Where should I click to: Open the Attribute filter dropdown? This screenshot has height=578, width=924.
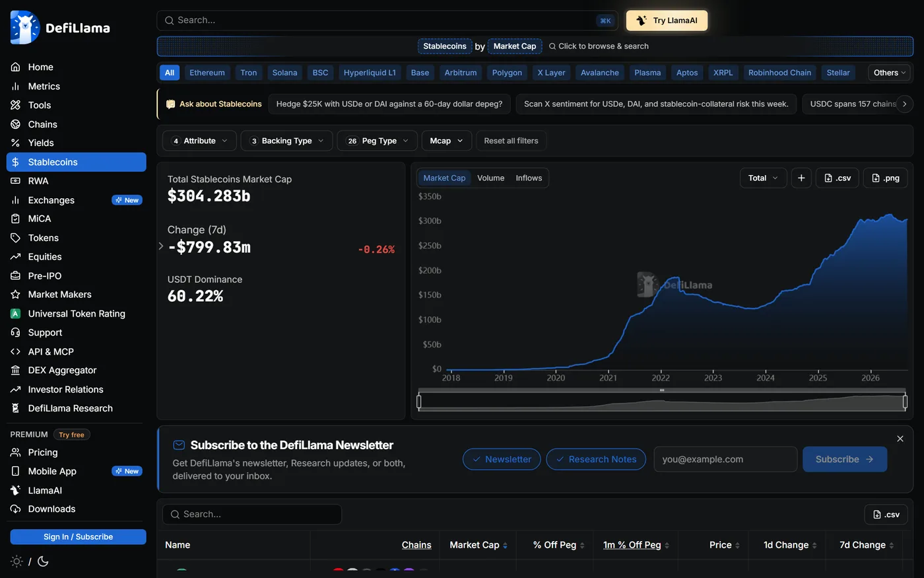click(x=199, y=141)
